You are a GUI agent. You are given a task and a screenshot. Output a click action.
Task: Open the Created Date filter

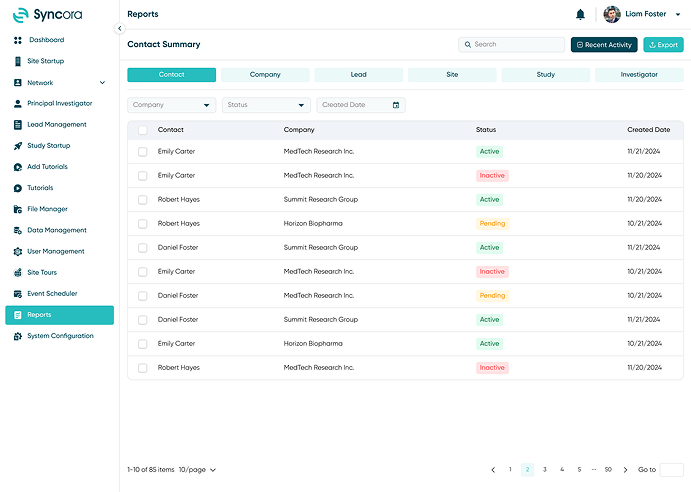point(361,105)
